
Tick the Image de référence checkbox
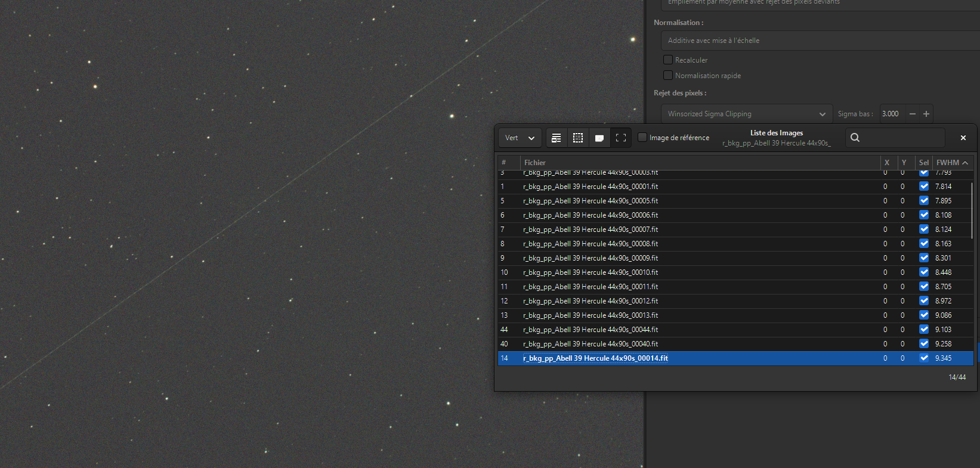(642, 137)
